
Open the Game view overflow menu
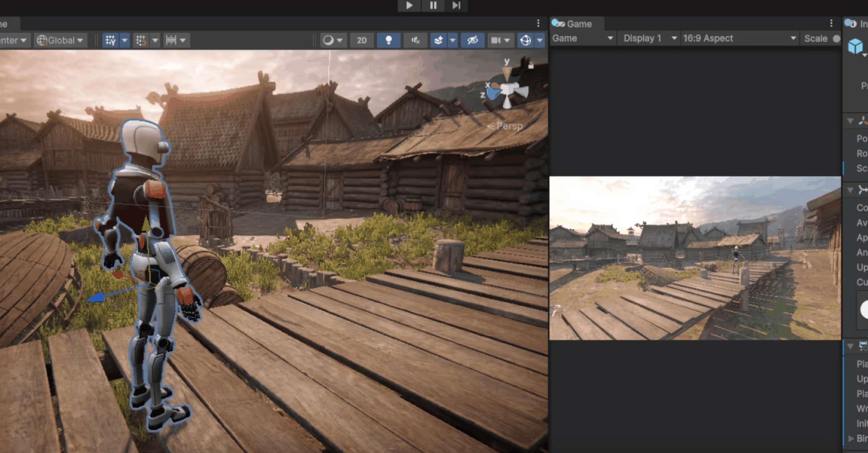(x=832, y=23)
